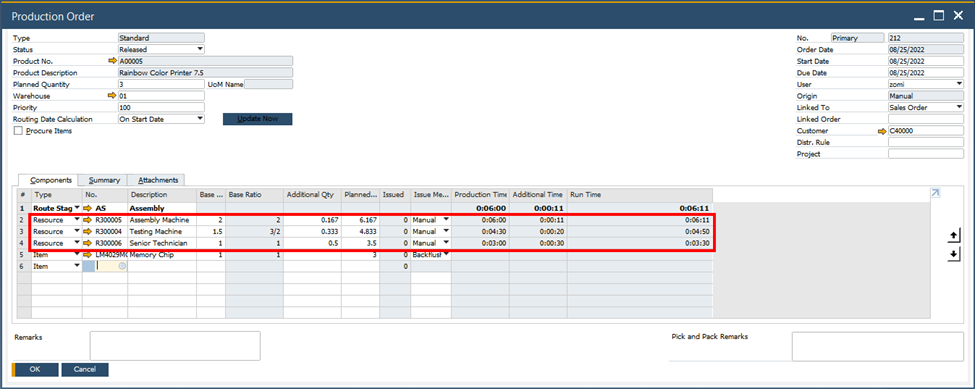This screenshot has width=975, height=389.
Task: Select Testing Machine description cell
Action: (162, 231)
